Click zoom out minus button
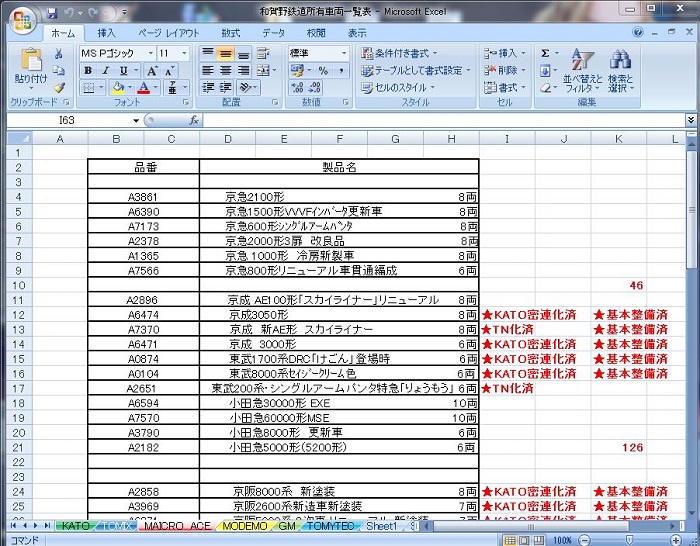The width and height of the screenshot is (700, 546). click(584, 540)
